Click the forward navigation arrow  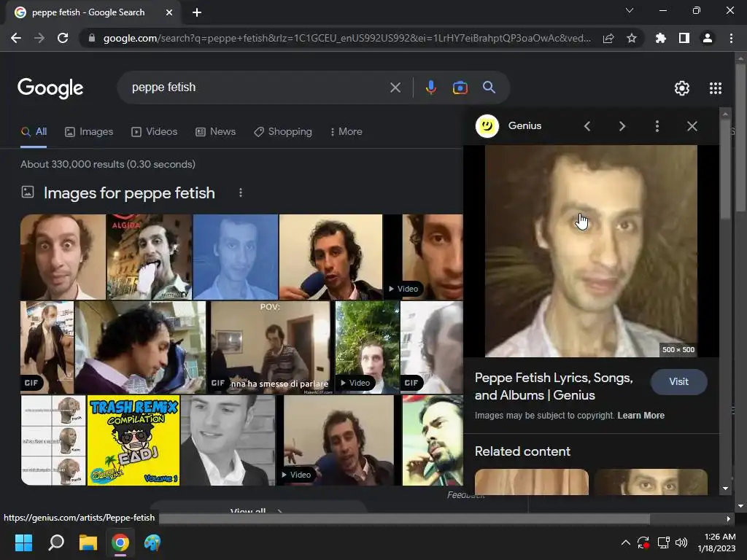[39, 38]
